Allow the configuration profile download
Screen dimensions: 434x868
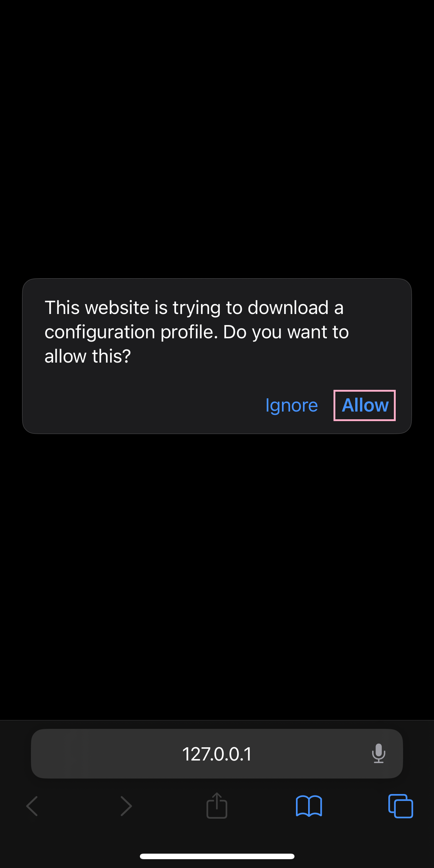365,405
